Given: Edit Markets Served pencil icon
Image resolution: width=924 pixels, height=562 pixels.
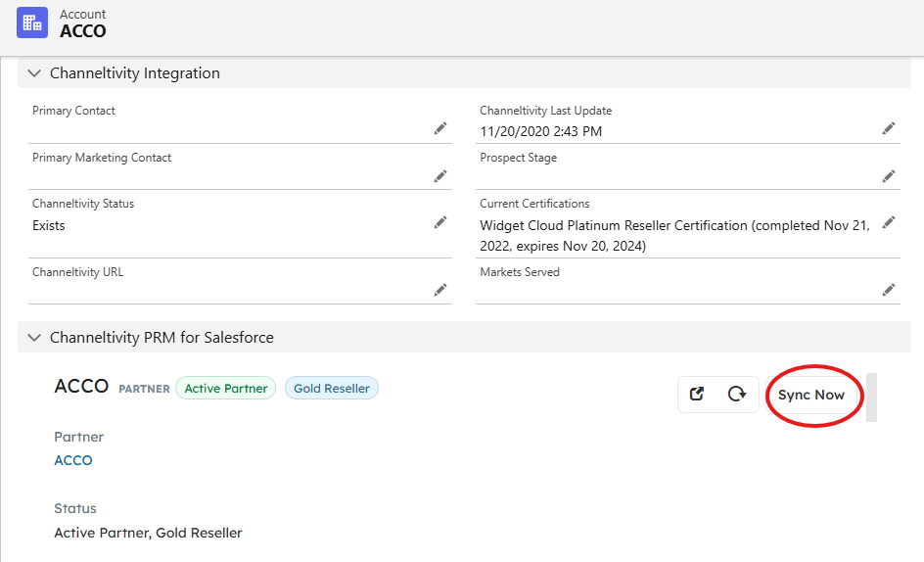Looking at the screenshot, I should click(889, 290).
